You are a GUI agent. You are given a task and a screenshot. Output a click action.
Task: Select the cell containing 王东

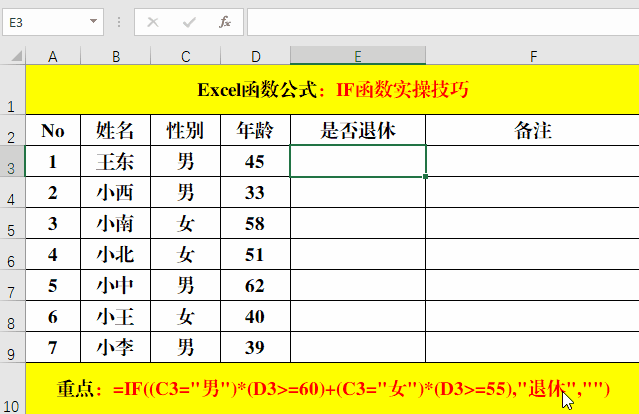click(116, 161)
